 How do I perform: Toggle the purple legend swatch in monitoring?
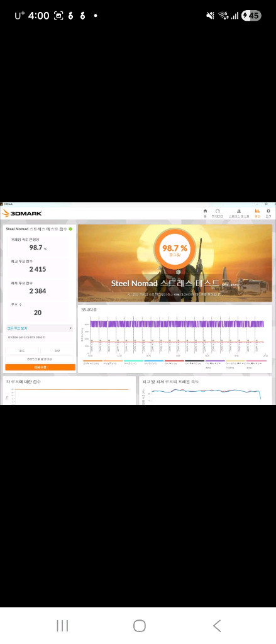tap(215, 361)
